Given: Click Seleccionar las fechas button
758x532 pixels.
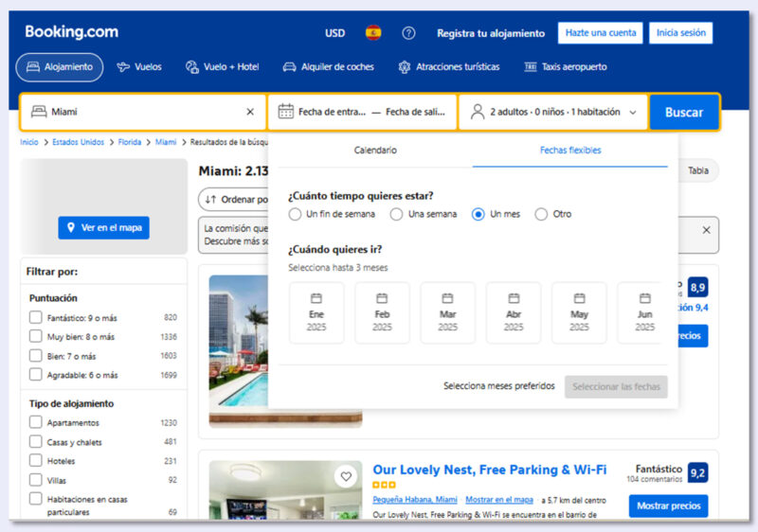Looking at the screenshot, I should pyautogui.click(x=616, y=386).
